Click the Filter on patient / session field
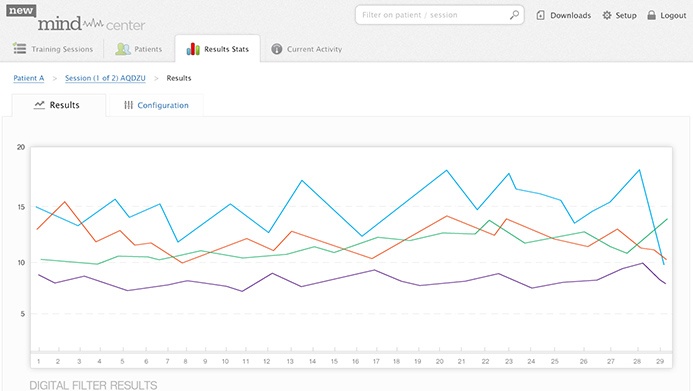 tap(439, 15)
